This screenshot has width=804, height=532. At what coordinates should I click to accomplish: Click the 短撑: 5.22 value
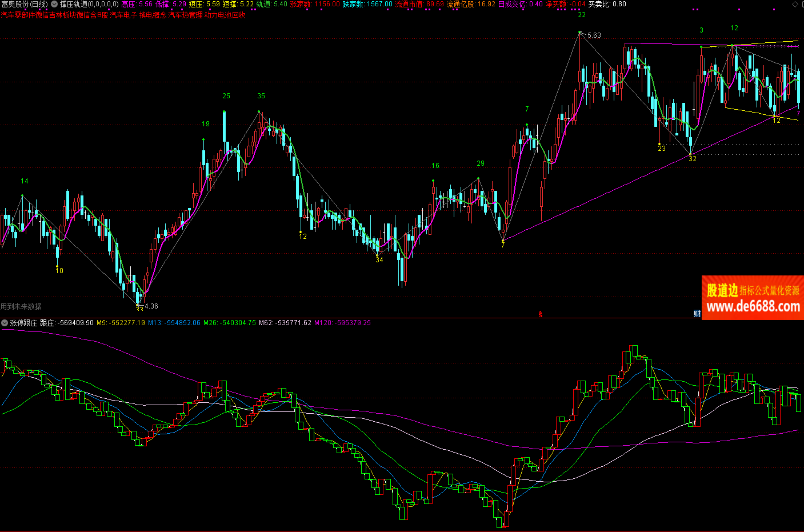coord(238,4)
